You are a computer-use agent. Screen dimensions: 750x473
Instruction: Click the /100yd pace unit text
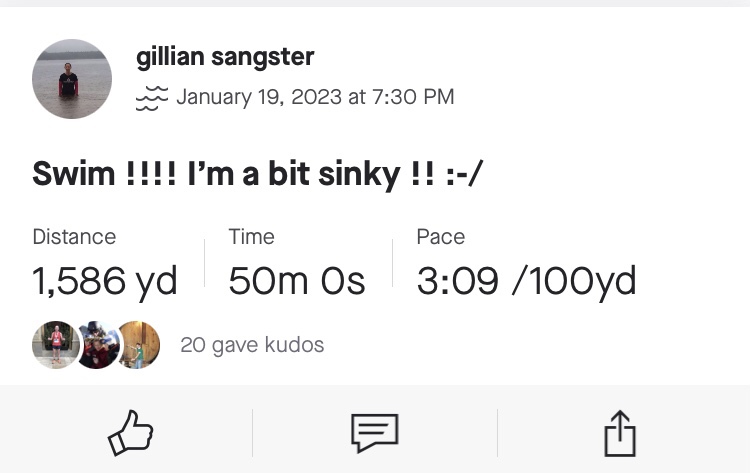pos(573,282)
